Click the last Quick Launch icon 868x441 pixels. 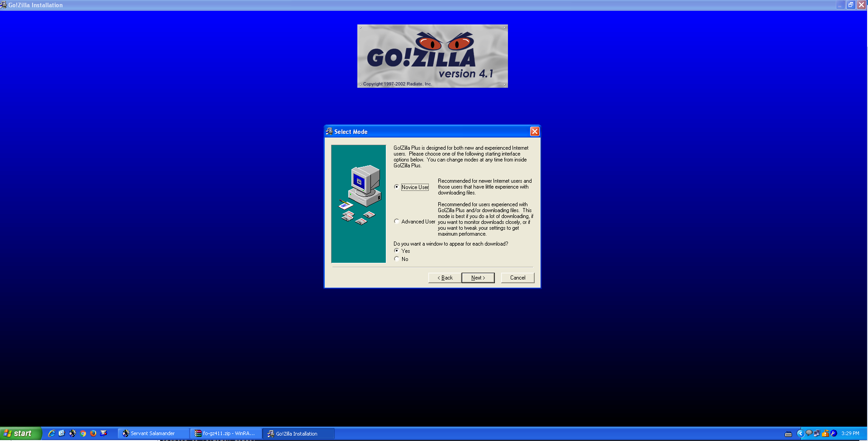[104, 433]
